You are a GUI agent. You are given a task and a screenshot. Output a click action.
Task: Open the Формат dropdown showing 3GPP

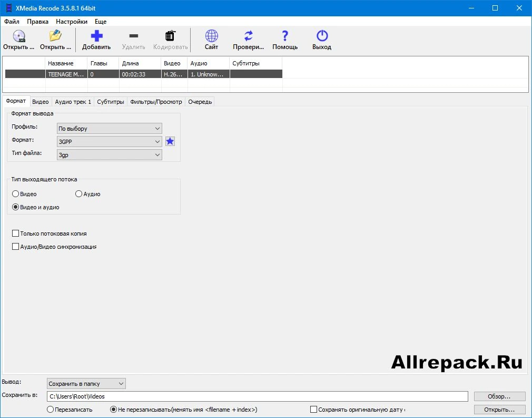click(109, 142)
